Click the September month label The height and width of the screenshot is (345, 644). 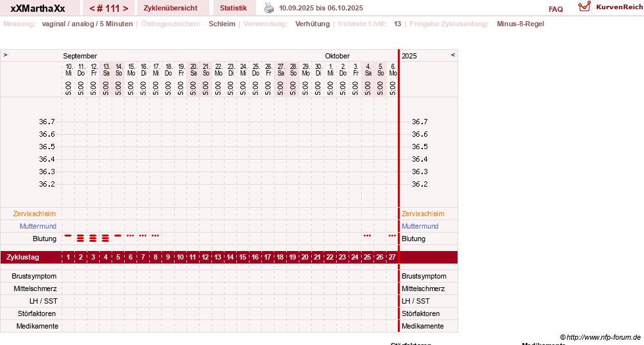[x=80, y=56]
